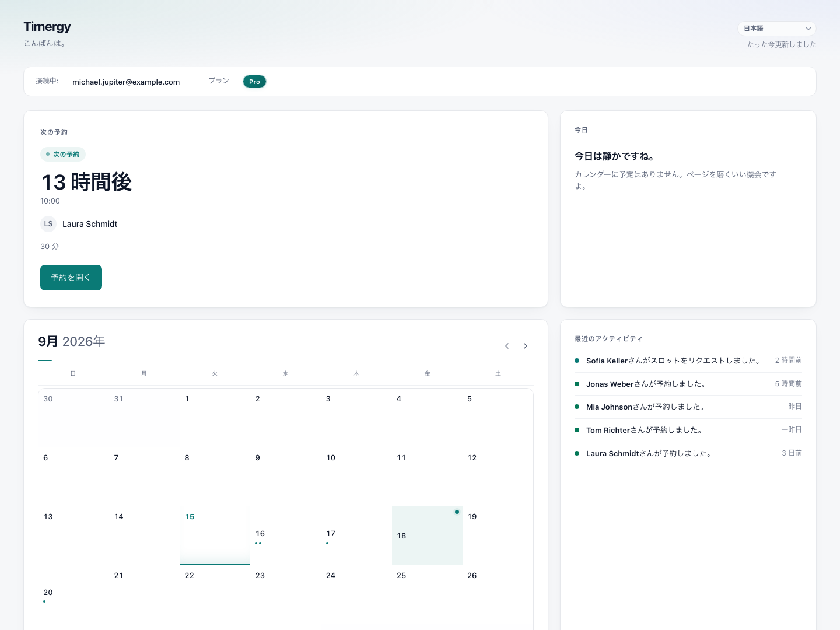
Task: Select August 30 in the calendar
Action: point(73,418)
